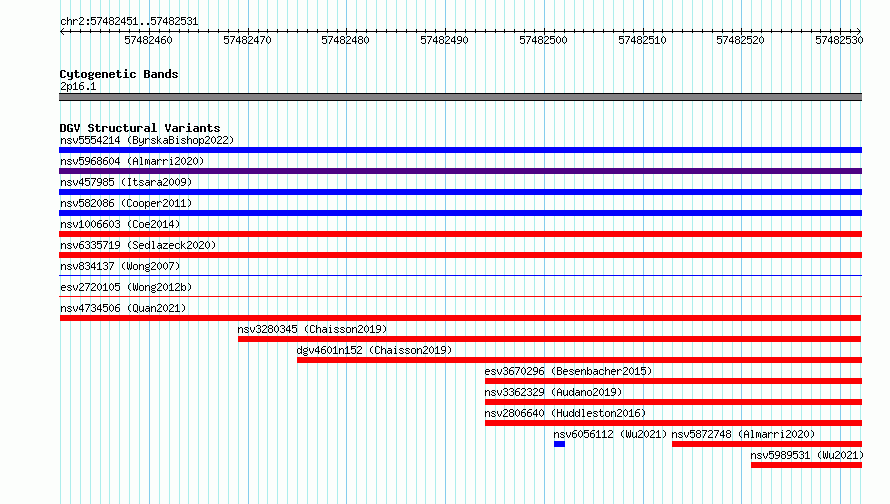Click ruler position 57482500
890x504 pixels.
click(x=543, y=40)
